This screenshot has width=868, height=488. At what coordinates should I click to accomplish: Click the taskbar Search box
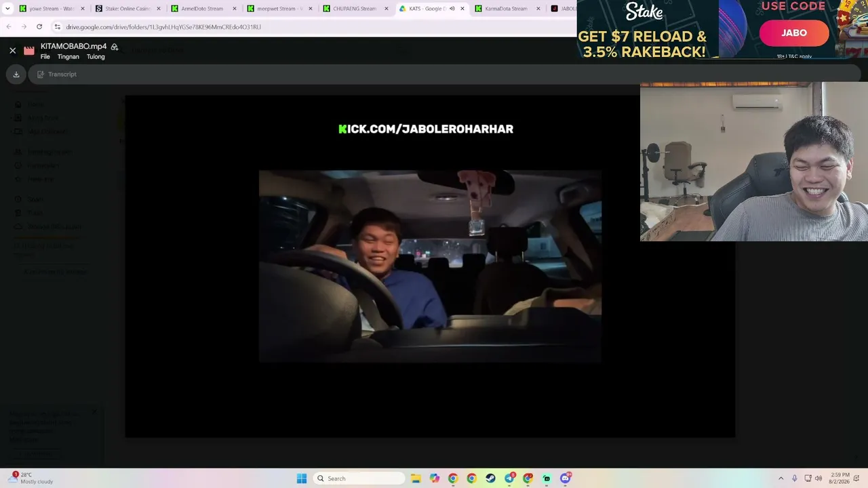click(359, 479)
